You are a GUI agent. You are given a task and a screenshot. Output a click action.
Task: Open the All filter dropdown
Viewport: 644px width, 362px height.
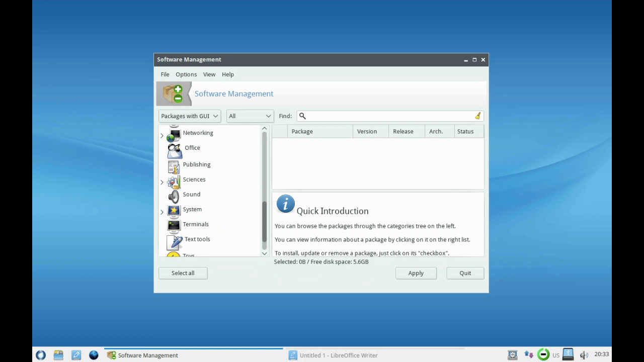[250, 116]
